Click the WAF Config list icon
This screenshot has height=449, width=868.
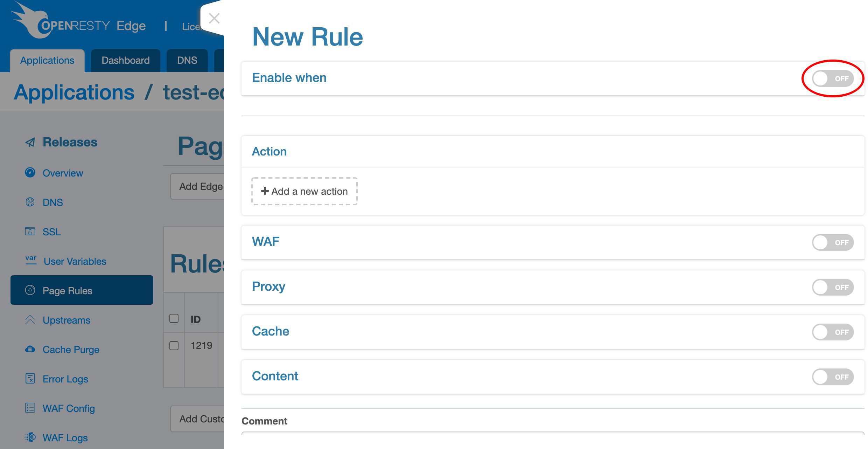[x=30, y=408]
